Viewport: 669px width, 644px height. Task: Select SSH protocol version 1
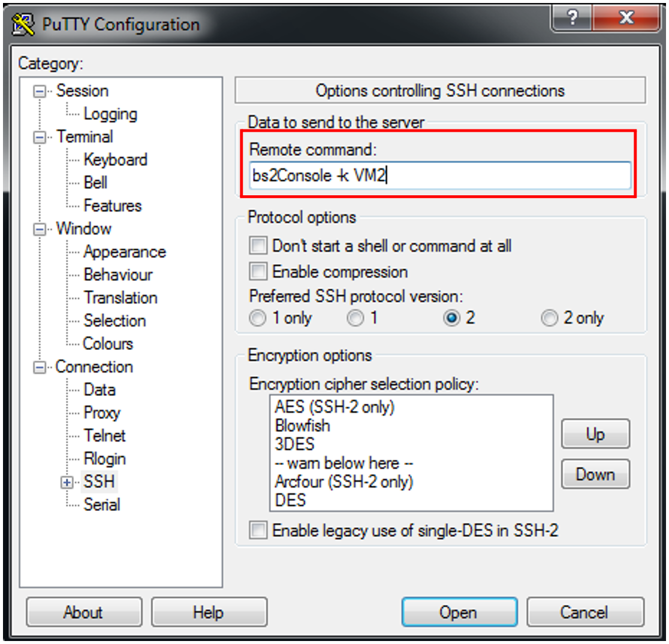click(x=355, y=318)
